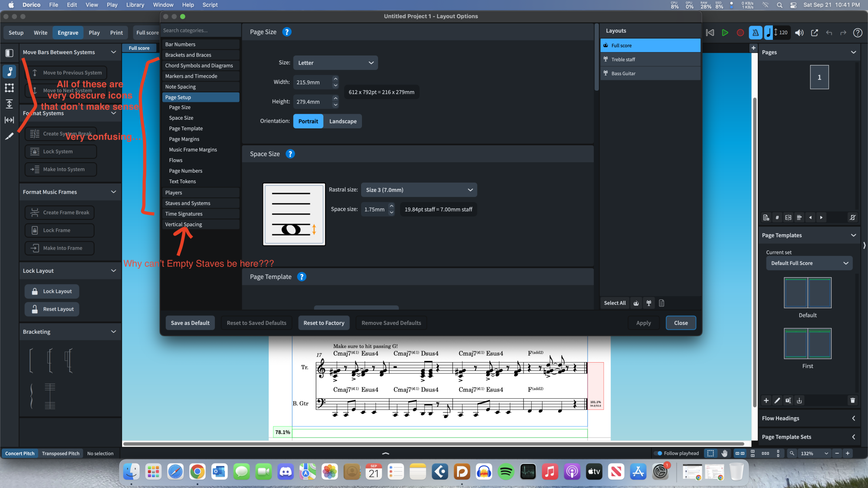Viewport: 868px width, 488px height.
Task: Toggle the metronome click button
Action: (755, 33)
